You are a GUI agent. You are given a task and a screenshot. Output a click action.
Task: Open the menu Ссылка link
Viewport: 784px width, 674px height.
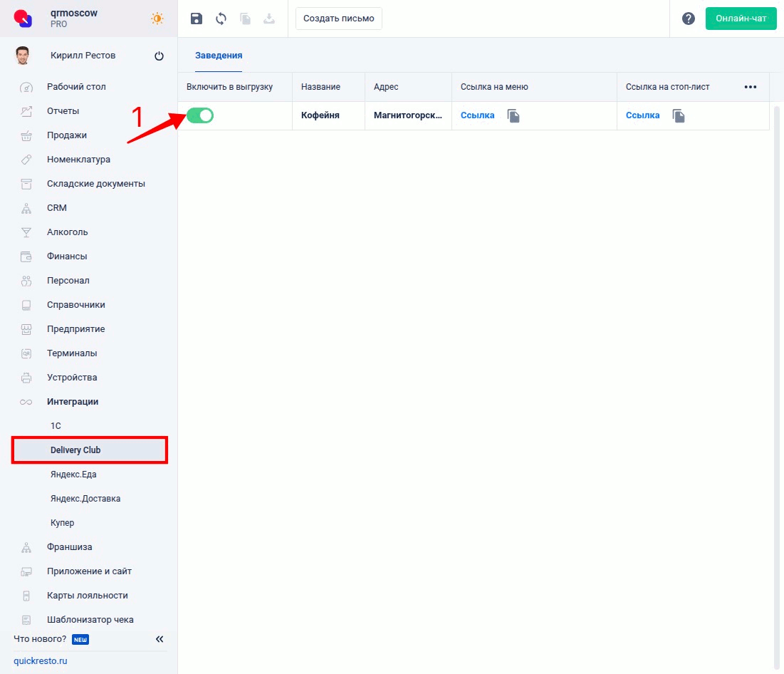[478, 115]
